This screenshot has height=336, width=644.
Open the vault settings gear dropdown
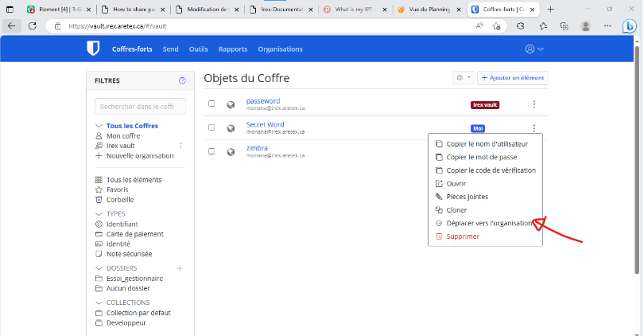[x=464, y=77]
